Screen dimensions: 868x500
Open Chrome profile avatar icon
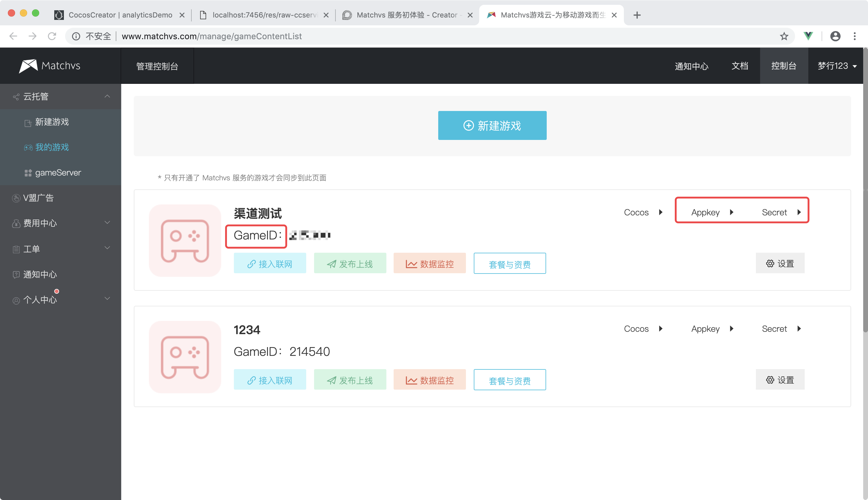coord(835,36)
